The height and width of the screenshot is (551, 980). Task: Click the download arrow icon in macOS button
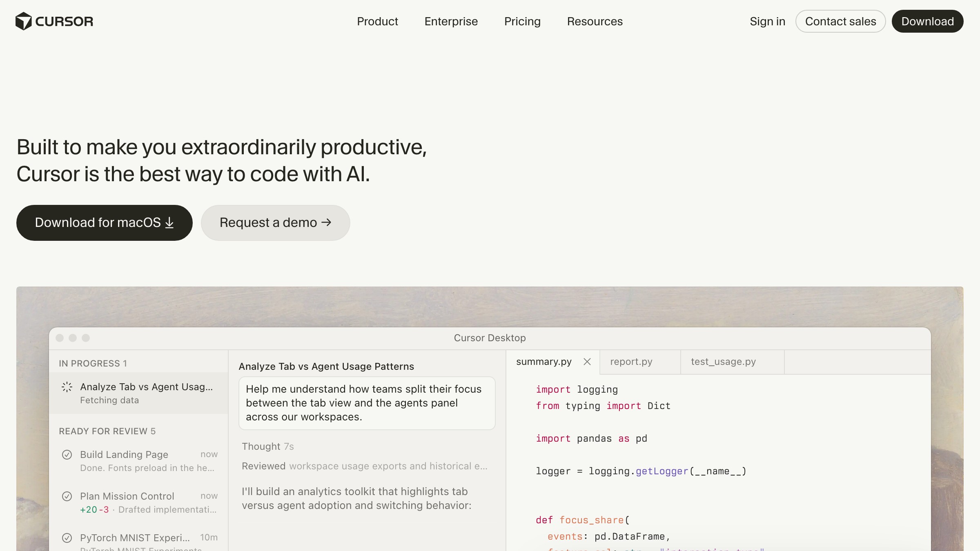169,223
